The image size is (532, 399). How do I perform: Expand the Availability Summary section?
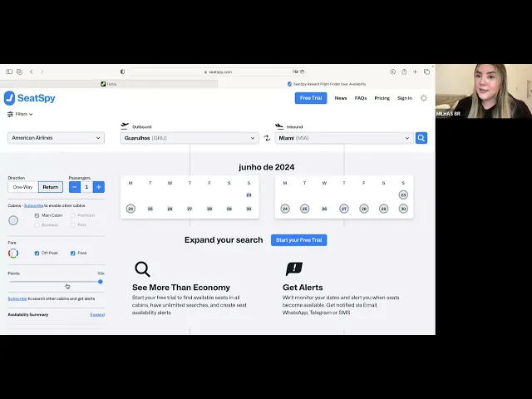click(x=97, y=315)
